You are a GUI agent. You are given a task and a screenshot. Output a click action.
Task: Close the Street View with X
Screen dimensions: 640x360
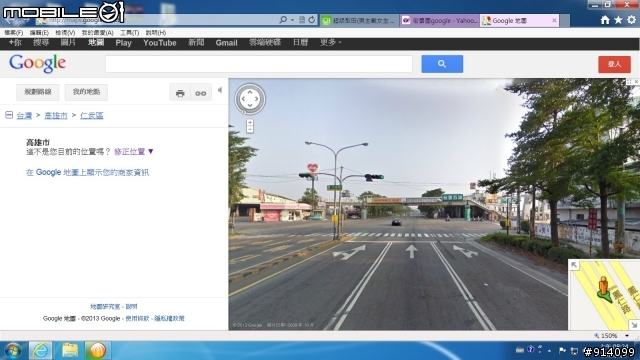click(x=636, y=82)
